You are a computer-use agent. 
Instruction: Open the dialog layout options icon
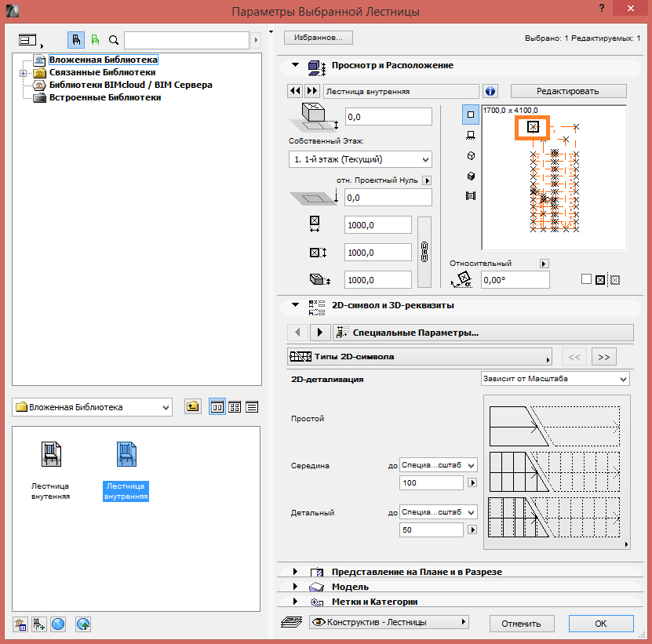pos(31,40)
